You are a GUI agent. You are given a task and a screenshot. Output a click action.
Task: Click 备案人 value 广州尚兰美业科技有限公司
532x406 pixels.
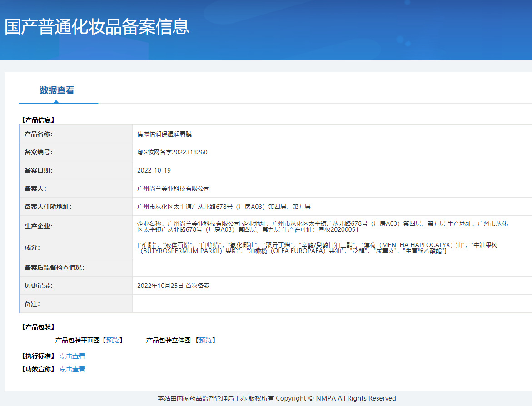(174, 188)
